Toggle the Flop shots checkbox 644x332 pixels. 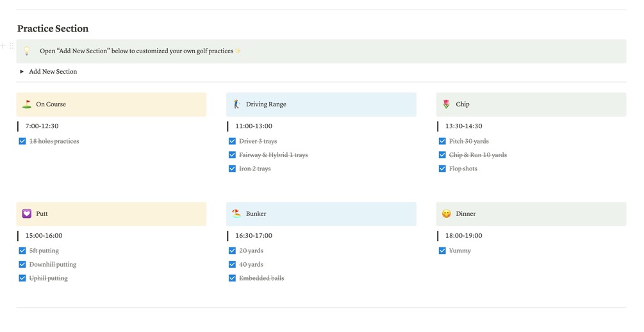click(x=443, y=169)
